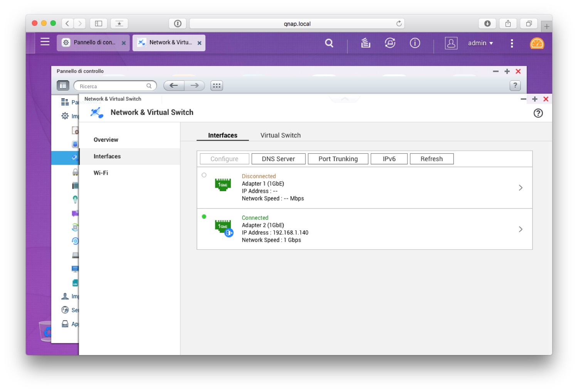This screenshot has height=392, width=578.
Task: Click the globe network services sidebar icon
Action: (x=65, y=310)
